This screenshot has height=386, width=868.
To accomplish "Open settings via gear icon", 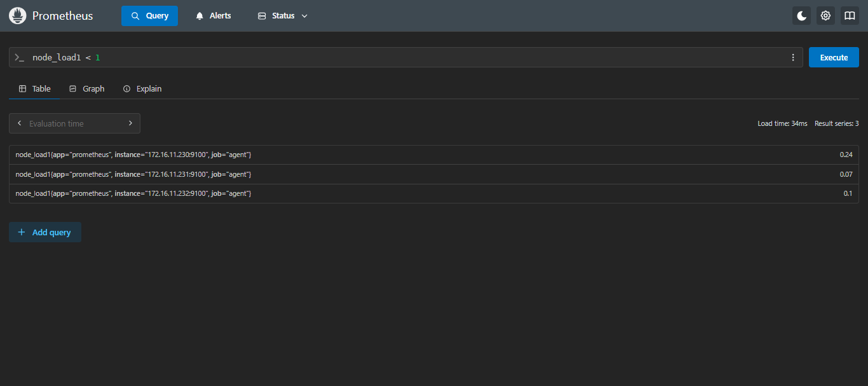I will [x=825, y=16].
